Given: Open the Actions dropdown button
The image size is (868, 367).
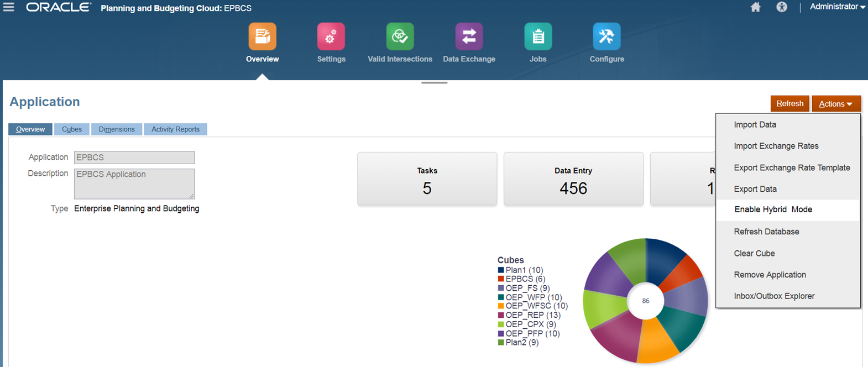Looking at the screenshot, I should tap(836, 104).
